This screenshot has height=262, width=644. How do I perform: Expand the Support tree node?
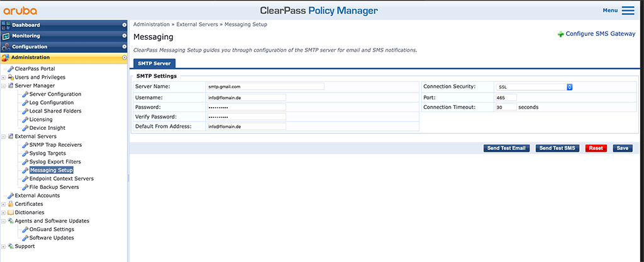coord(3,246)
